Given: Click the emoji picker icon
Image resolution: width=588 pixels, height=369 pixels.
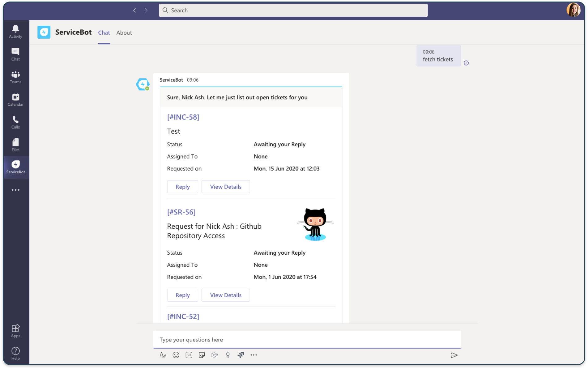Looking at the screenshot, I should [176, 355].
